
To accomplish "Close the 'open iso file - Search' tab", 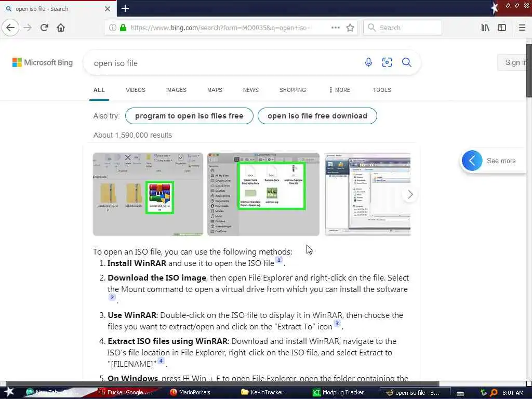I will [x=108, y=9].
